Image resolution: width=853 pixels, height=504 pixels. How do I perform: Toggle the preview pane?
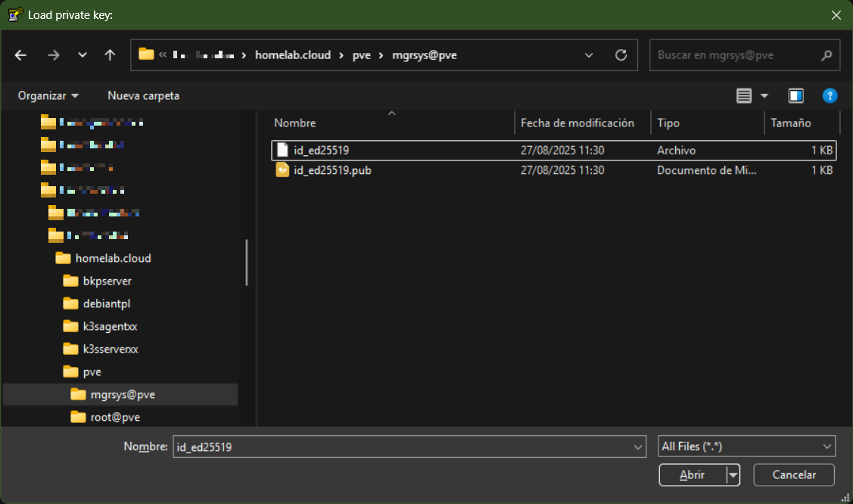tap(795, 95)
